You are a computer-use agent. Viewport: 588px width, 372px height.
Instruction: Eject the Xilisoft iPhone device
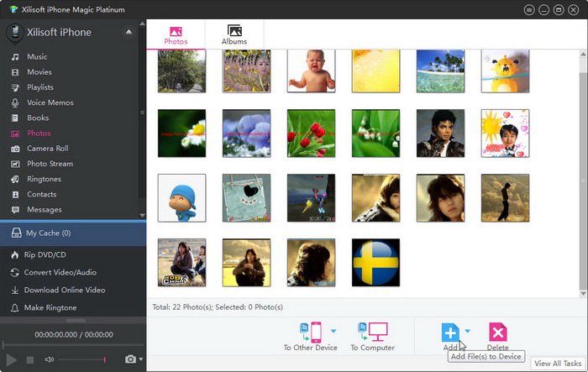(129, 32)
